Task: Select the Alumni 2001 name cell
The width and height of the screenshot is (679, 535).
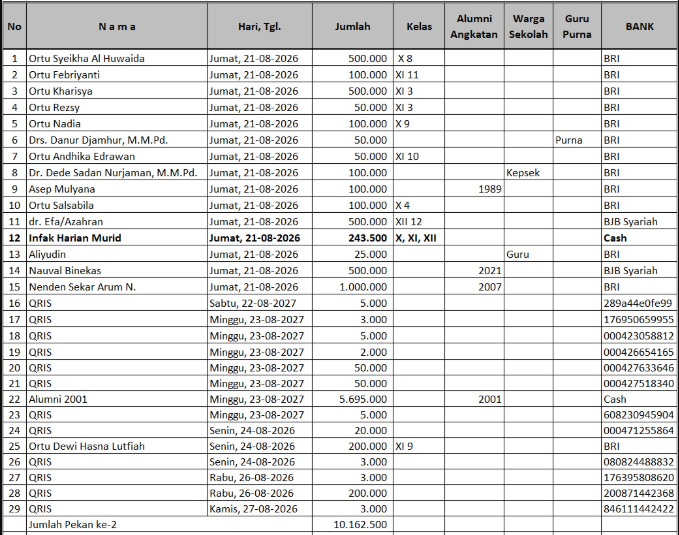Action: pyautogui.click(x=117, y=399)
